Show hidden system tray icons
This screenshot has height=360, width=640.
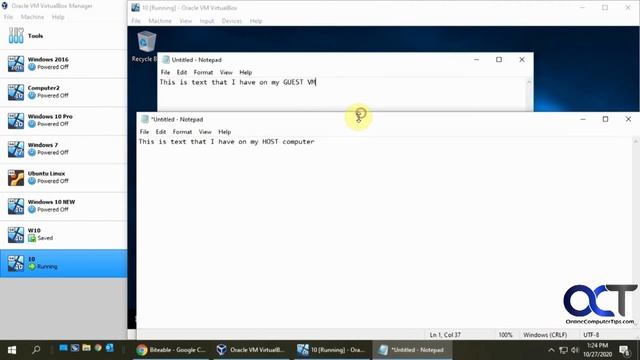click(x=551, y=350)
